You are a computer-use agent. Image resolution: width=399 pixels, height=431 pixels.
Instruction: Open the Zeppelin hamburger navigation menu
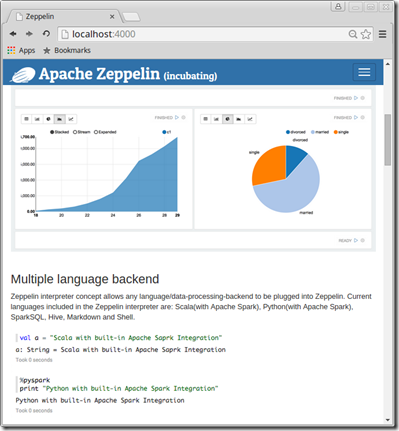click(x=364, y=72)
